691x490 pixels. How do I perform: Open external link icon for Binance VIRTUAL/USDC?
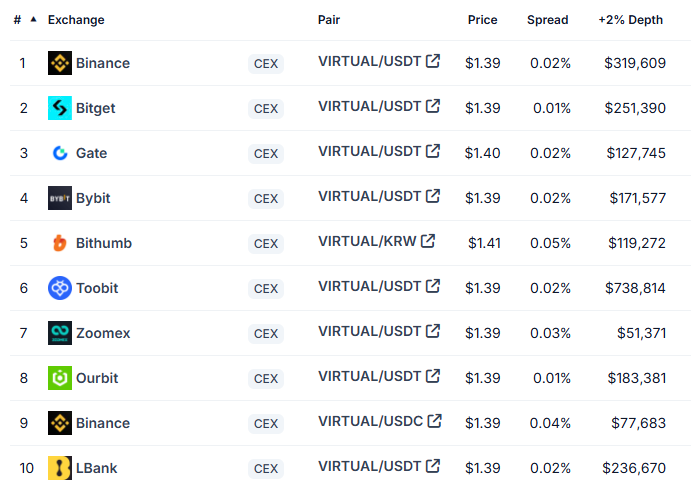click(435, 421)
